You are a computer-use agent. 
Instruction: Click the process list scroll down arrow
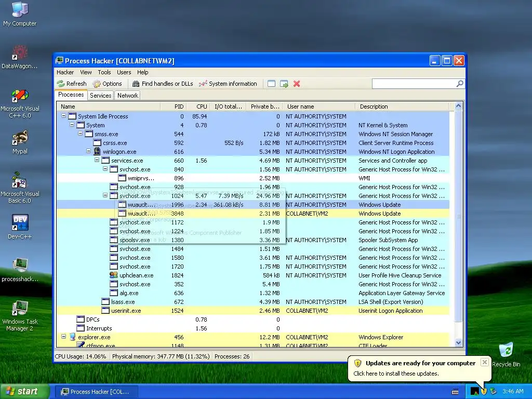(458, 343)
